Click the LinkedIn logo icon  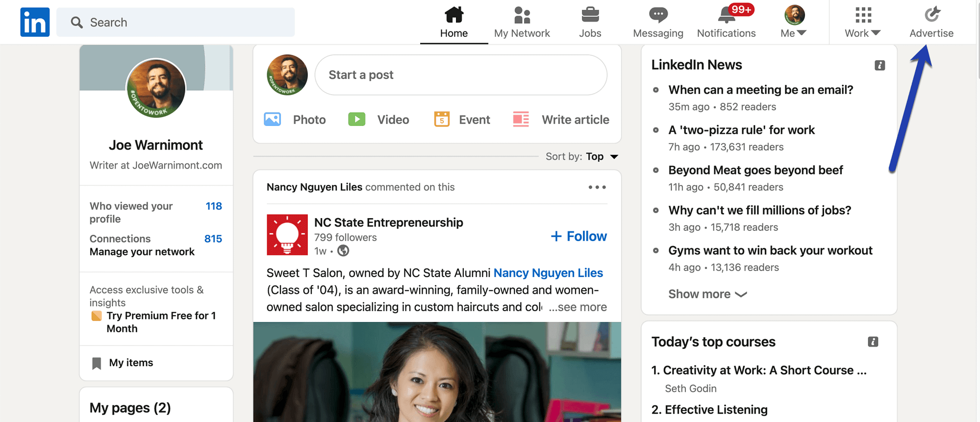click(35, 22)
